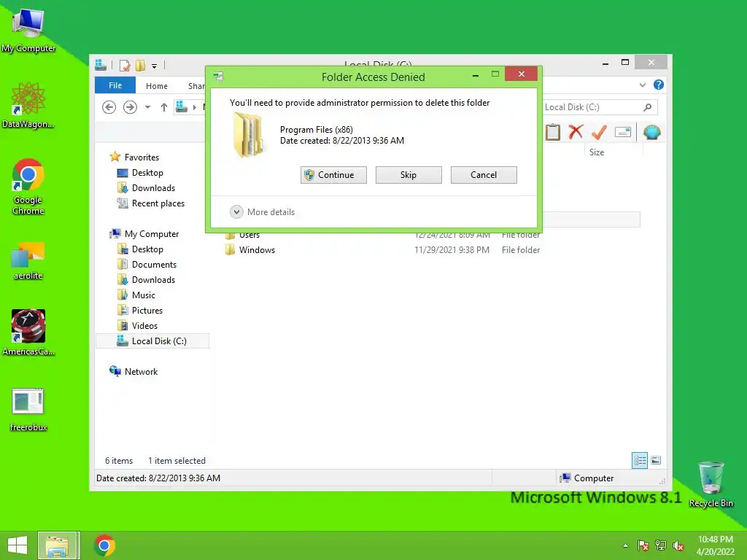
Task: Click in Search Local Disk (C:) box
Action: [x=591, y=107]
